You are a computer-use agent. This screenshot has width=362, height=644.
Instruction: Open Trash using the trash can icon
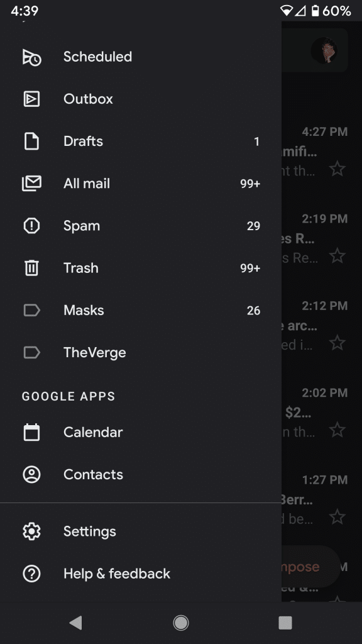coord(31,268)
